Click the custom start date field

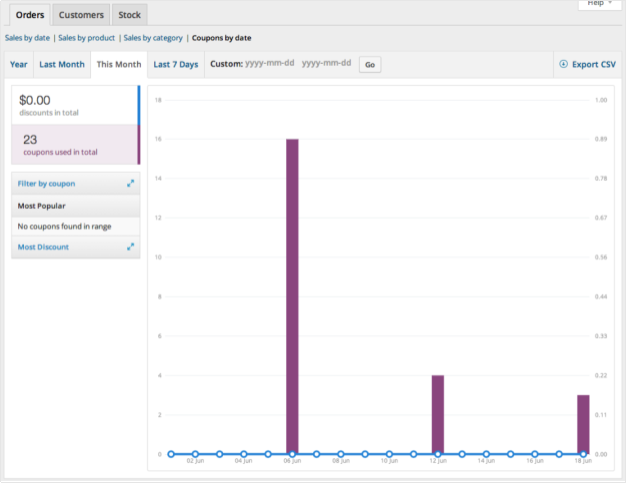[x=270, y=63]
